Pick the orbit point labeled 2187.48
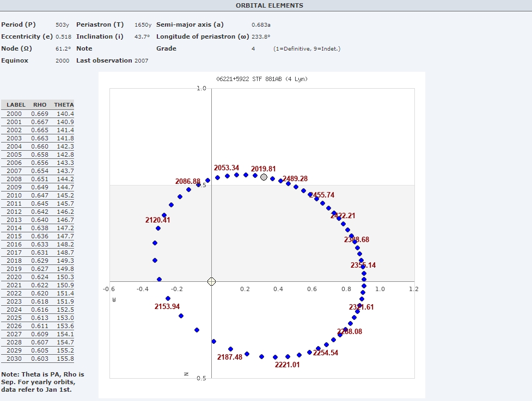Screen dimensions: 532x401 (230, 349)
